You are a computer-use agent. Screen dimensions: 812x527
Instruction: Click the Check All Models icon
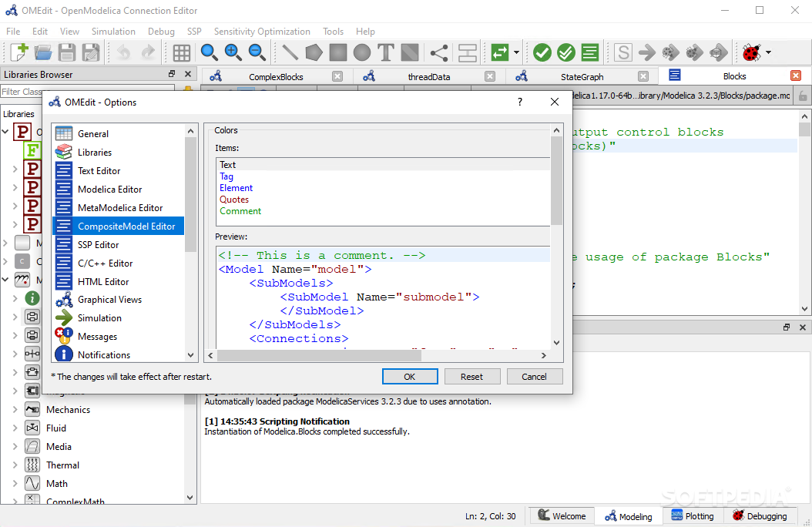[566, 52]
